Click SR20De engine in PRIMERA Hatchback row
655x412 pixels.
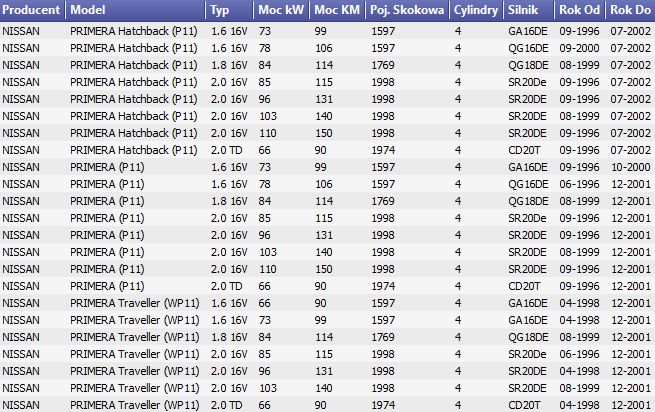pyautogui.click(x=527, y=82)
